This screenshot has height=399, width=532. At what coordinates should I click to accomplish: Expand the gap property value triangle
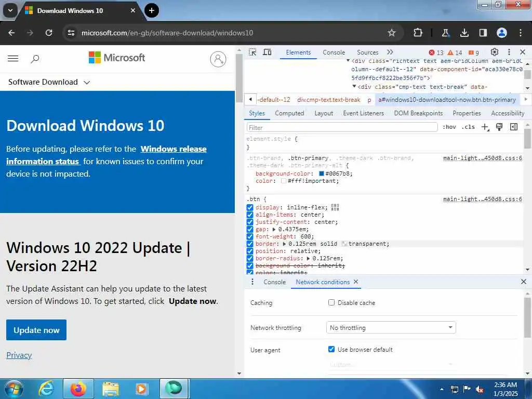[x=274, y=229]
